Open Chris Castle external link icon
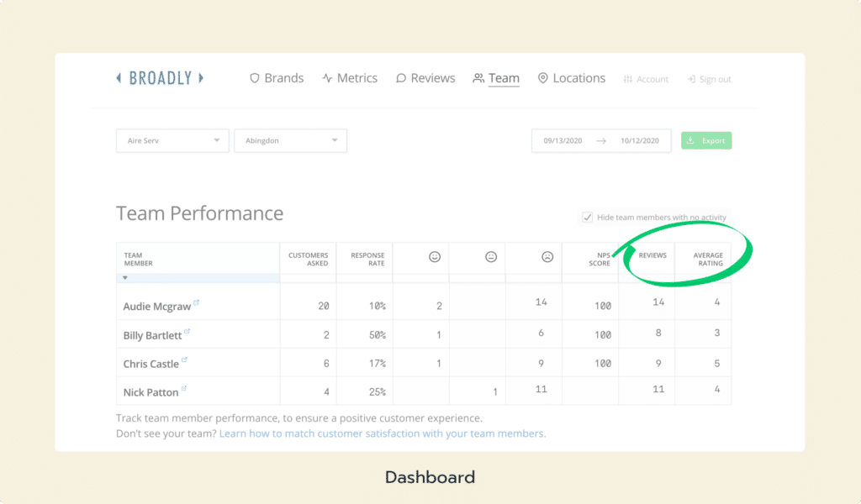Image resolution: width=861 pixels, height=504 pixels. (x=184, y=360)
